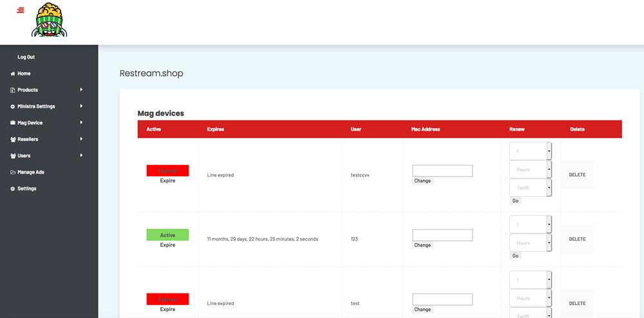Click the Settings gear icon in sidebar
This screenshot has width=644, height=318.
coord(13,189)
